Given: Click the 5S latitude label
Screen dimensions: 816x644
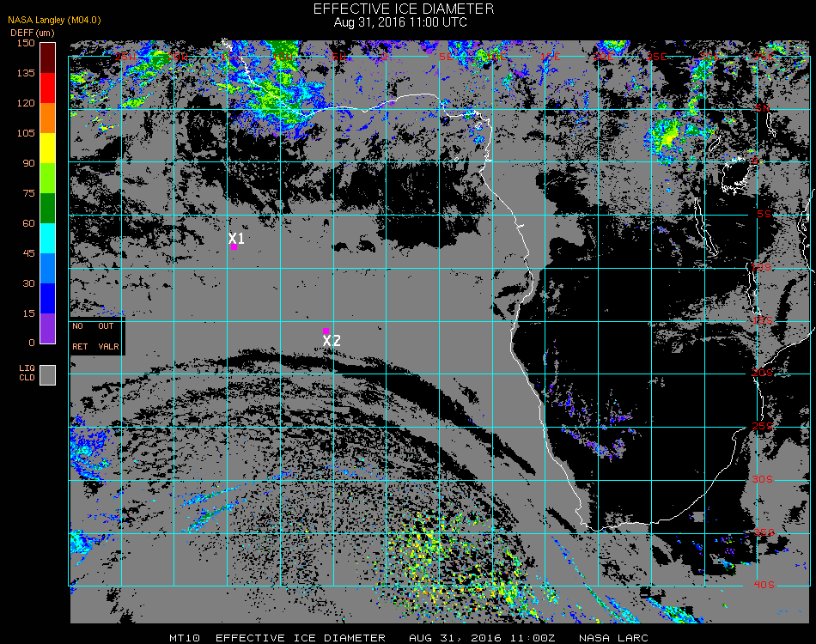Looking at the screenshot, I should (x=764, y=214).
